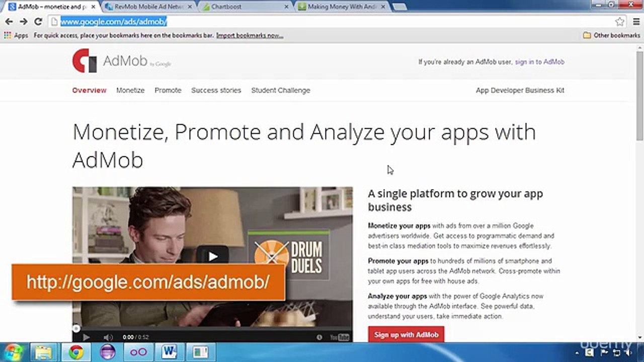The image size is (644, 362).
Task: Reload the page with the refresh icon
Action: click(x=38, y=22)
